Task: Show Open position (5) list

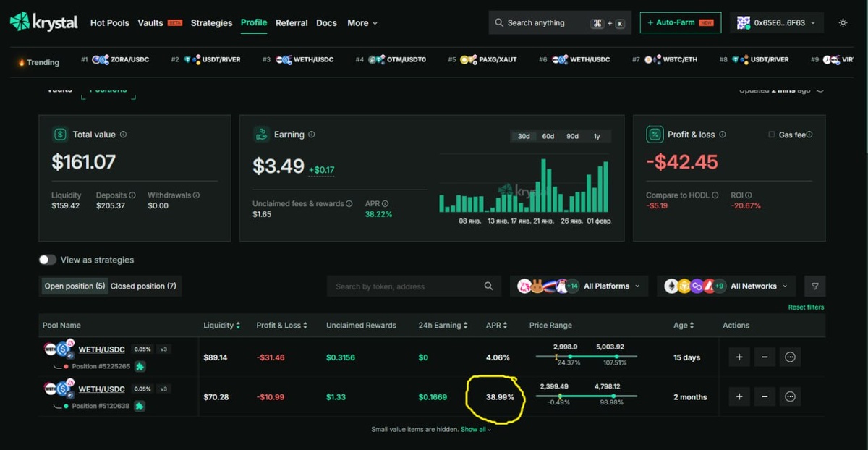Action: [x=75, y=286]
